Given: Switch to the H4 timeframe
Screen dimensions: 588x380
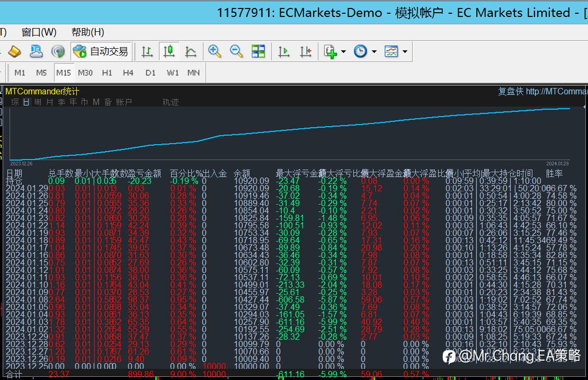Looking at the screenshot, I should tap(128, 73).
